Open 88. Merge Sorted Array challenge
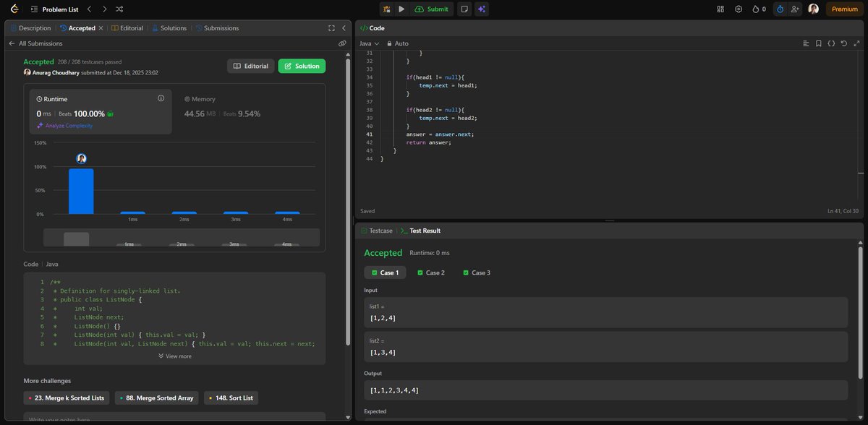 (157, 398)
